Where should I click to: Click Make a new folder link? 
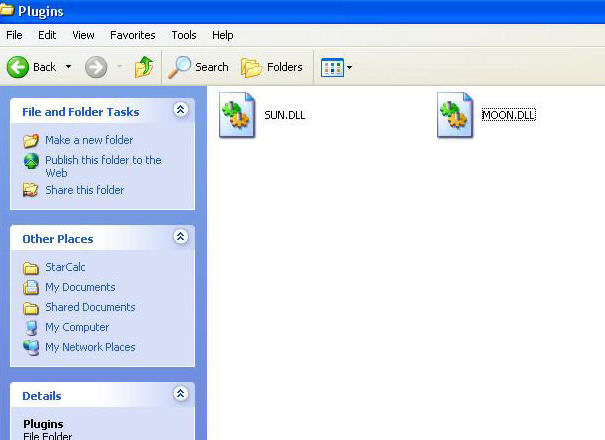pos(89,140)
